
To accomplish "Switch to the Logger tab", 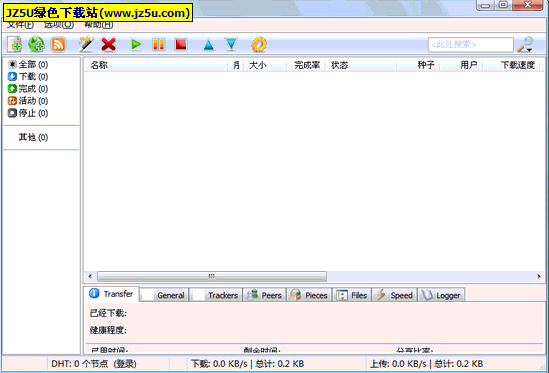I will [x=441, y=295].
